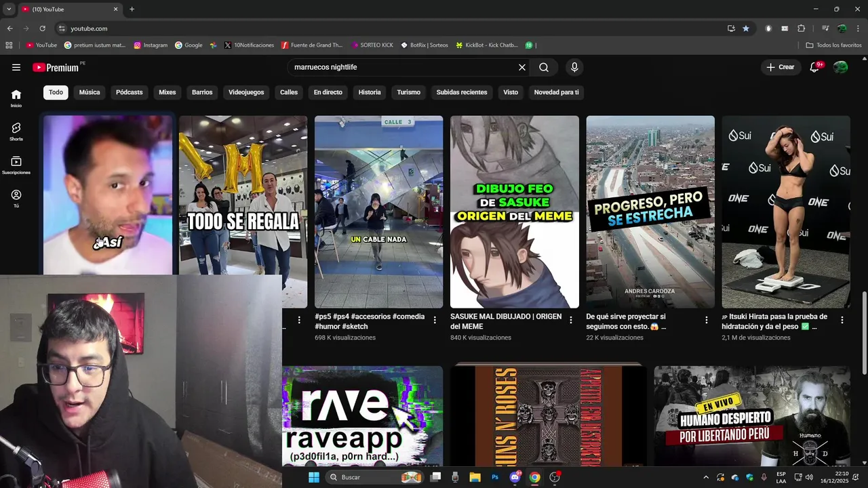Open the 'Dibujo feo de Sasuke' short thumbnail
Image resolution: width=868 pixels, height=488 pixels.
(515, 211)
